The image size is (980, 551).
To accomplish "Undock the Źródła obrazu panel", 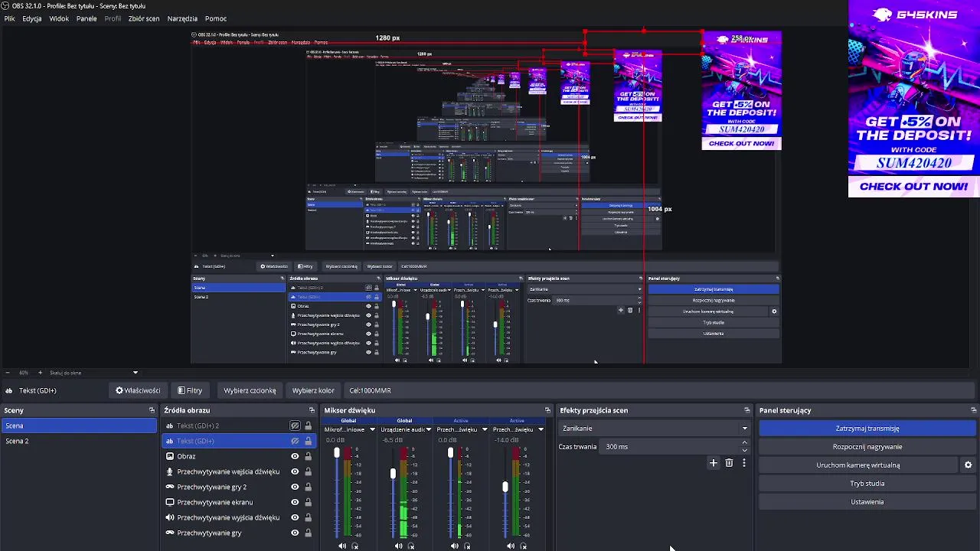I will [312, 410].
